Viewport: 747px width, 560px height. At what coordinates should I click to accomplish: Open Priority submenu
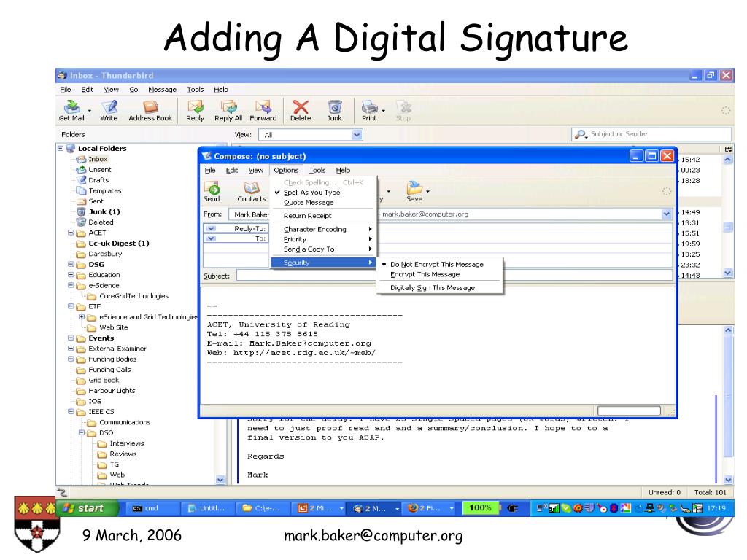(x=323, y=239)
